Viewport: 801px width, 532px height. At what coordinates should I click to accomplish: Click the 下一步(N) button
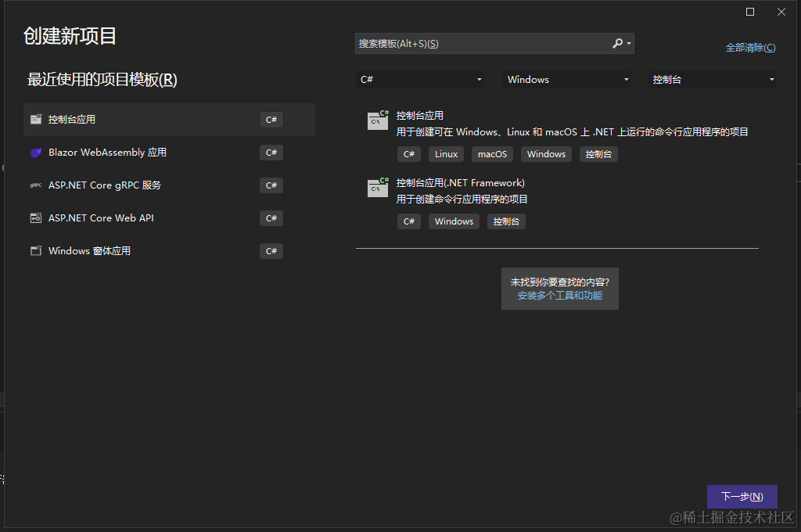click(742, 497)
